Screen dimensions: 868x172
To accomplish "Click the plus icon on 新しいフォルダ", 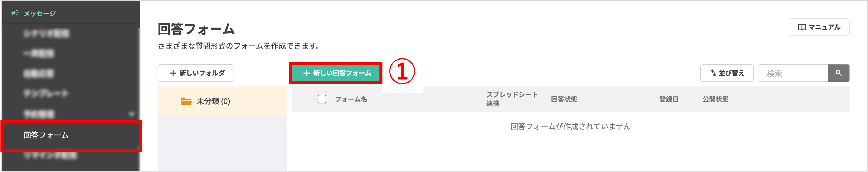I will point(173,73).
